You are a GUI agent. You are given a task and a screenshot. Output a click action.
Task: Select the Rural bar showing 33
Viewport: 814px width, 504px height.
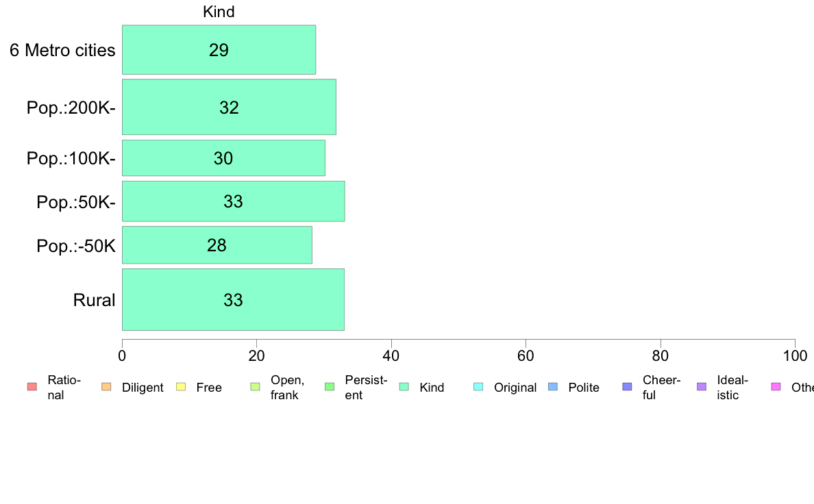[x=233, y=299]
